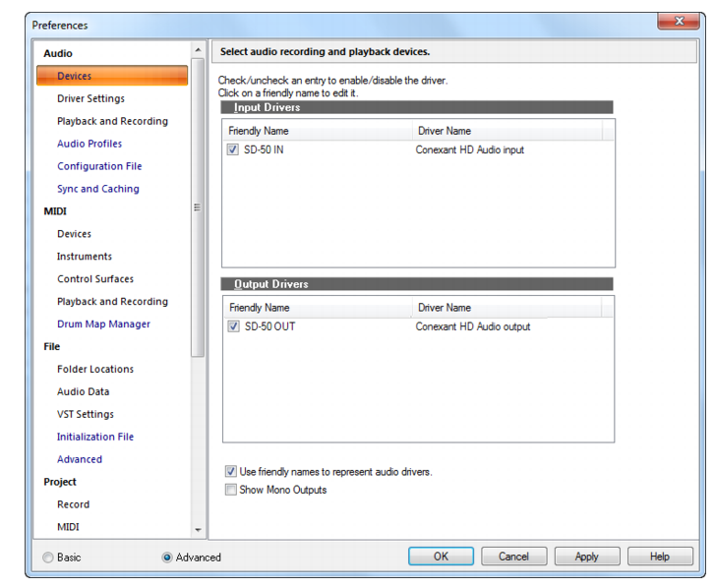Uncheck the SD-50 OUT output driver
This screenshot has height=588, width=715.
pos(233,326)
